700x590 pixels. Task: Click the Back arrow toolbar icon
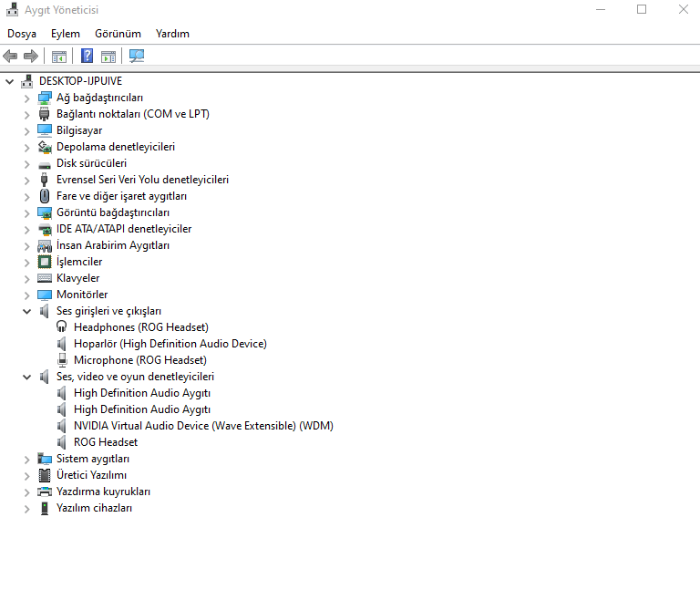coord(10,57)
